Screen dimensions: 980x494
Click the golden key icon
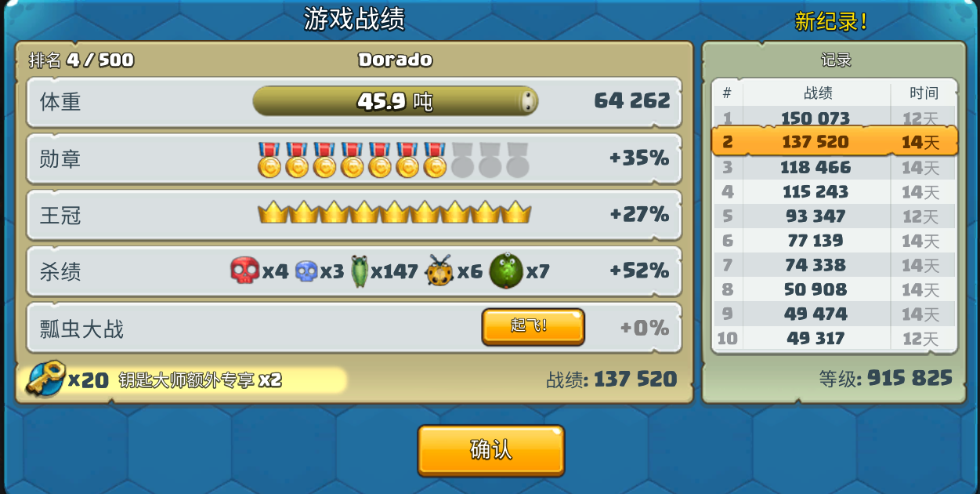coord(45,380)
